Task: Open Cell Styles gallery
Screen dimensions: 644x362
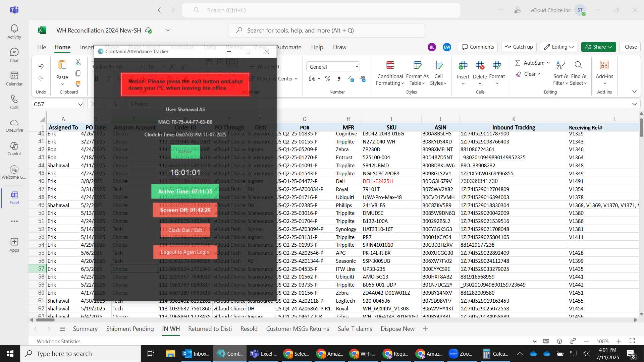Action: click(x=438, y=73)
